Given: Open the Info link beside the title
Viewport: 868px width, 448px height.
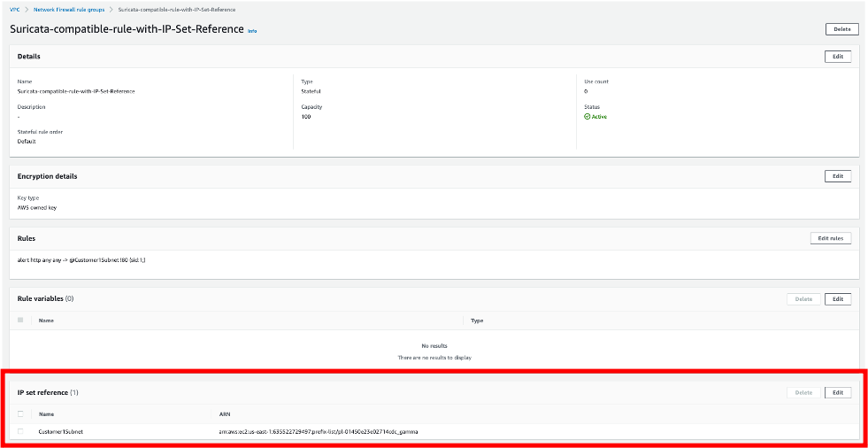Looking at the screenshot, I should 252,31.
